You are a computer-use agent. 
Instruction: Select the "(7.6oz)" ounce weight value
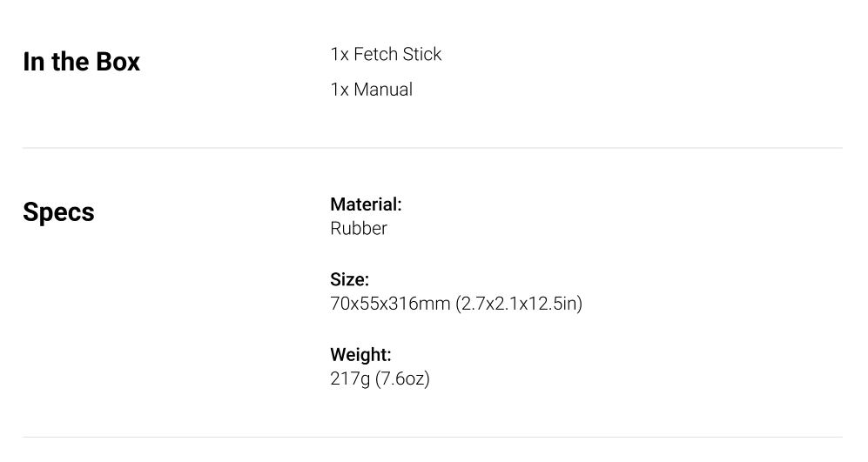402,379
